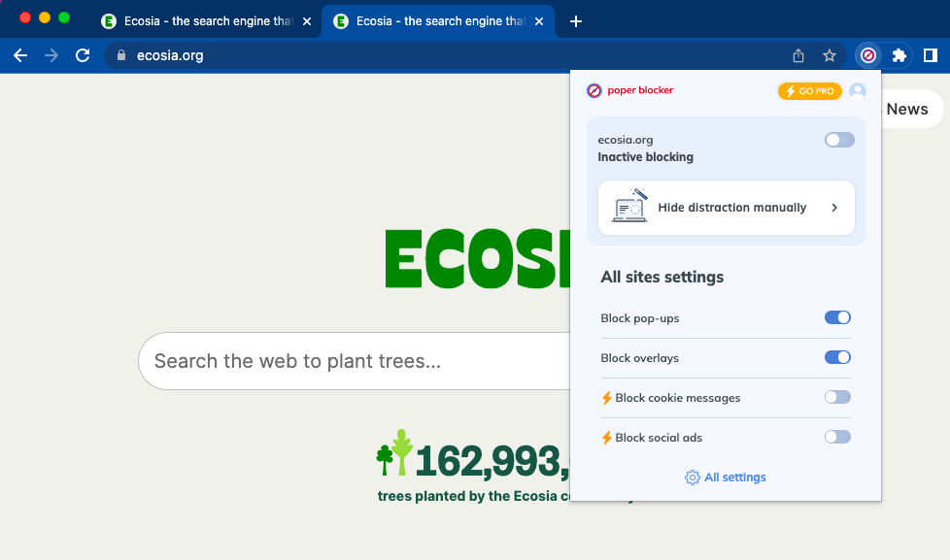
Task: Reload the Ecosia page
Action: 83,55
